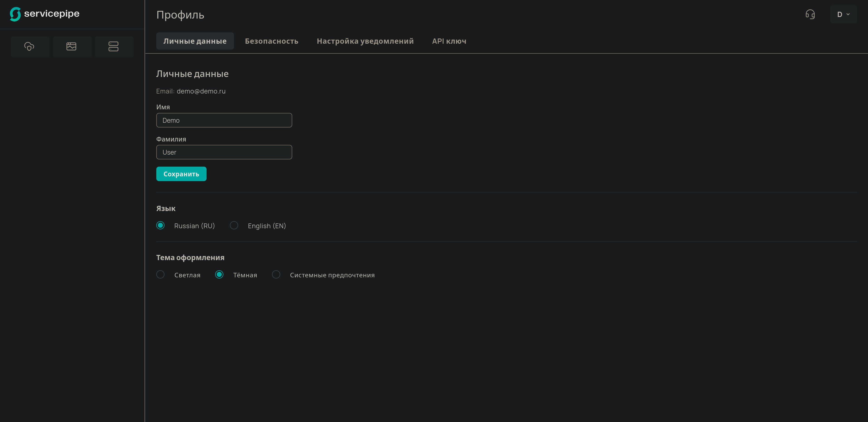Select Russian (RU) language option

[x=161, y=225]
